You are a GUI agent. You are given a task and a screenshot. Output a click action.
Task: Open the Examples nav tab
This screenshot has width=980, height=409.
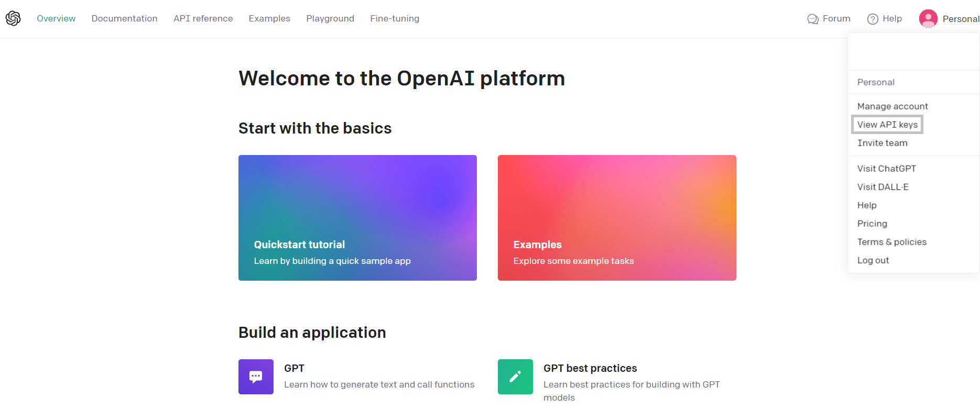[269, 18]
